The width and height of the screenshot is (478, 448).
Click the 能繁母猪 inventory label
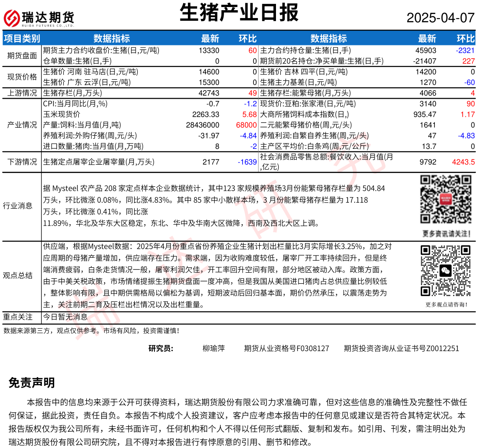[305, 93]
